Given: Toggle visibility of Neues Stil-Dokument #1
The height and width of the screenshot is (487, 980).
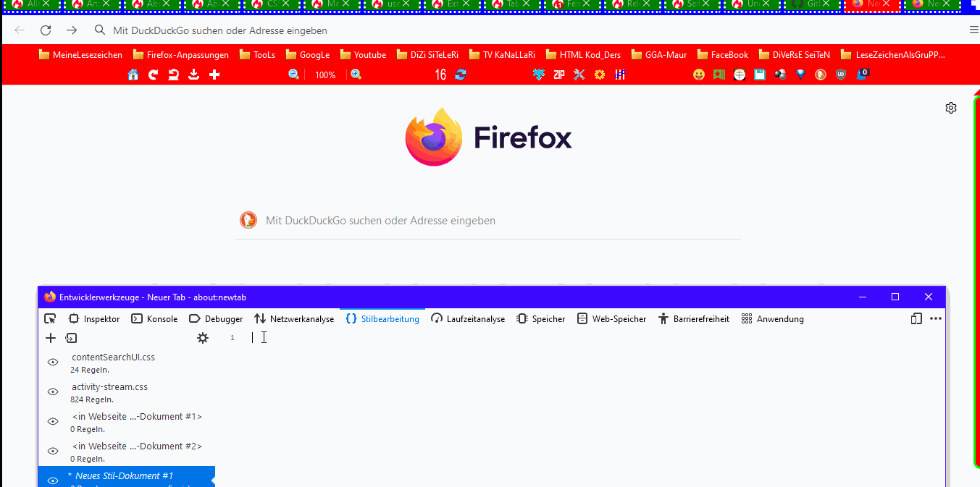Looking at the screenshot, I should [53, 480].
